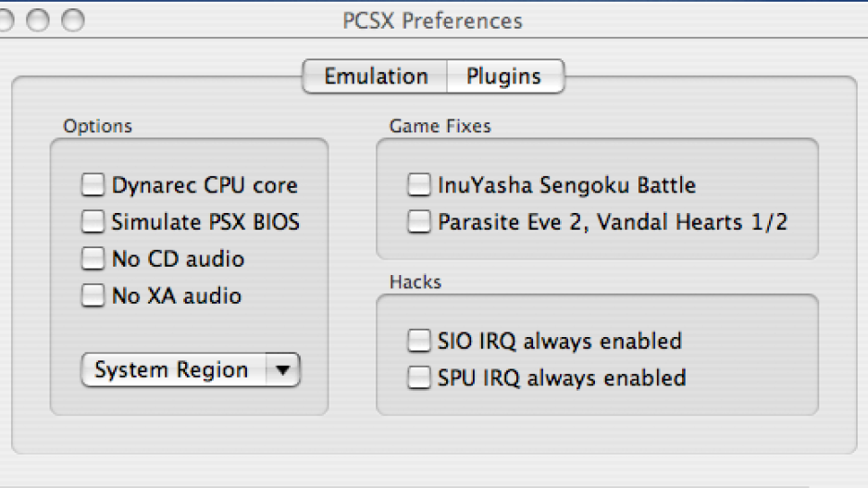Click the Options group heading
The height and width of the screenshot is (488, 868).
97,126
